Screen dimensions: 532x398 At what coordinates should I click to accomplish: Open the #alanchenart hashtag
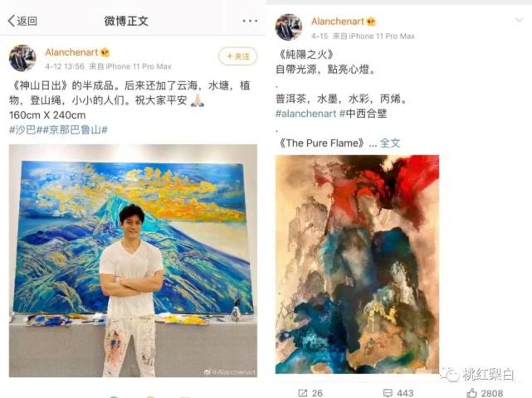[305, 114]
